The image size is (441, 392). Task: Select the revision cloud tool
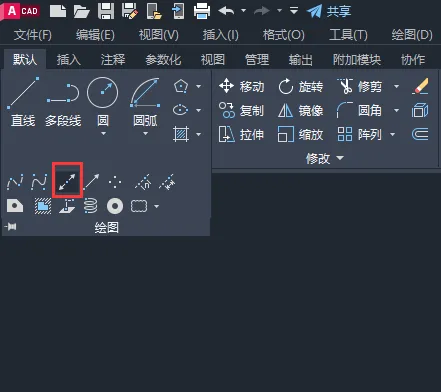point(139,206)
